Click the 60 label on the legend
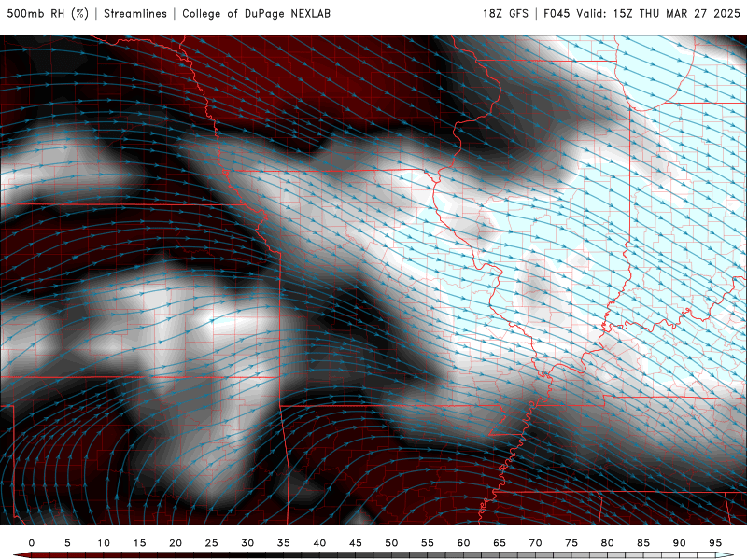This screenshot has width=747, height=560. [x=463, y=543]
